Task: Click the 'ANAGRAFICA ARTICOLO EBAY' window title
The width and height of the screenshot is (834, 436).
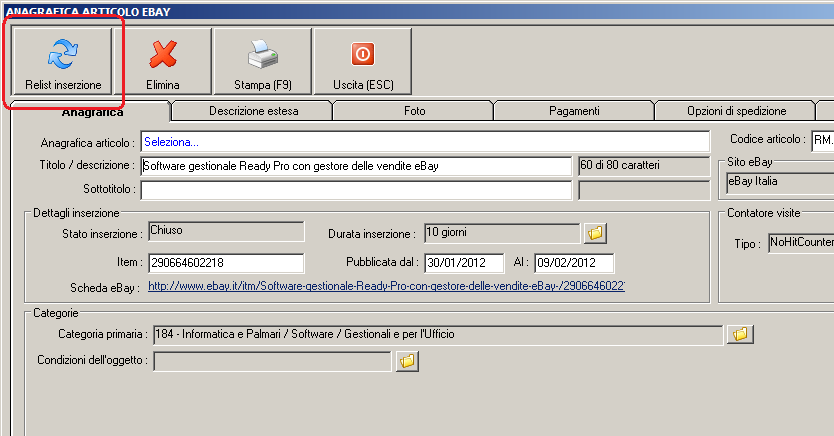Action: [88, 12]
